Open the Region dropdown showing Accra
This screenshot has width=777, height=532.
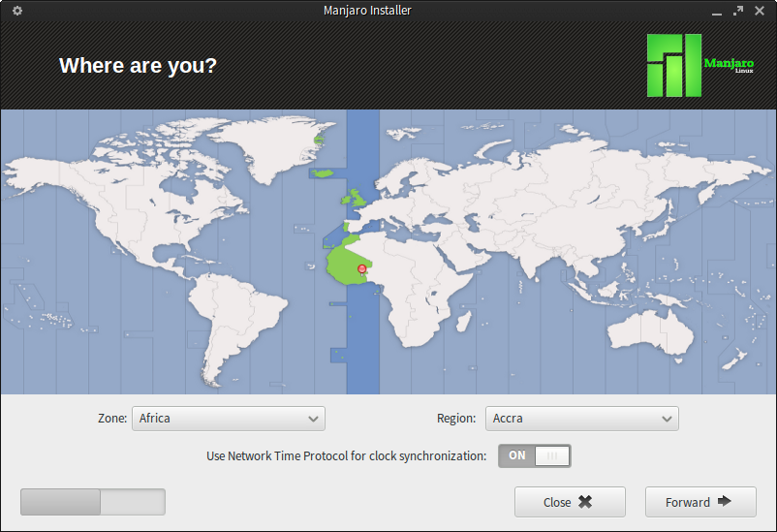click(581, 419)
